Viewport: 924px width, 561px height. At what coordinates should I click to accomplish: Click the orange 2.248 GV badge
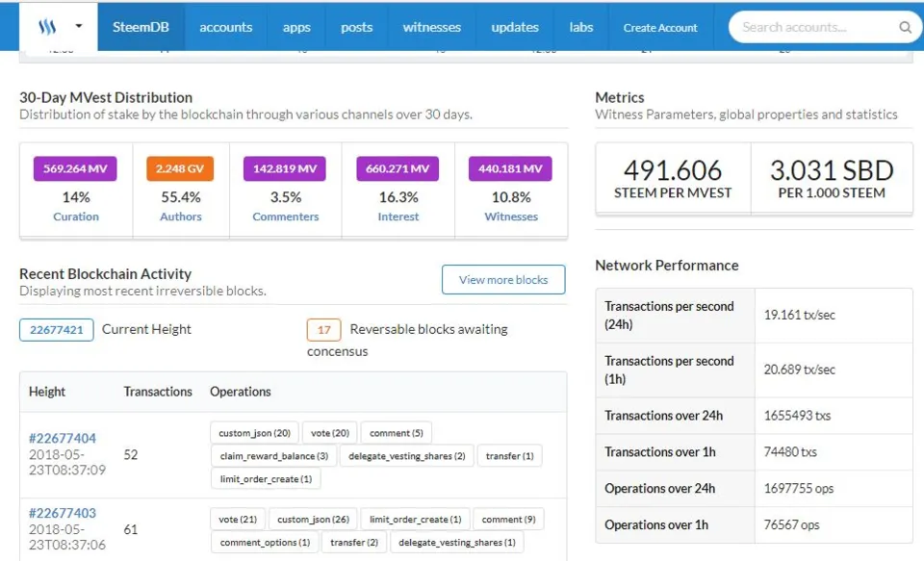point(180,168)
